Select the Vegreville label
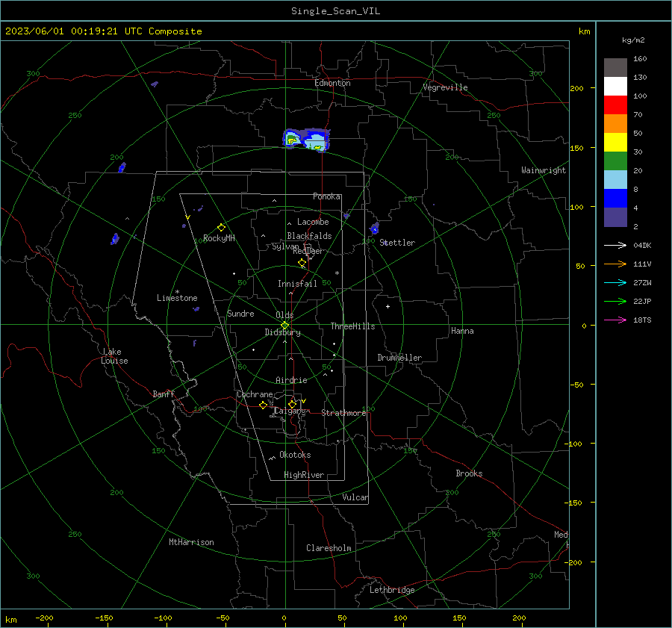 click(x=445, y=87)
